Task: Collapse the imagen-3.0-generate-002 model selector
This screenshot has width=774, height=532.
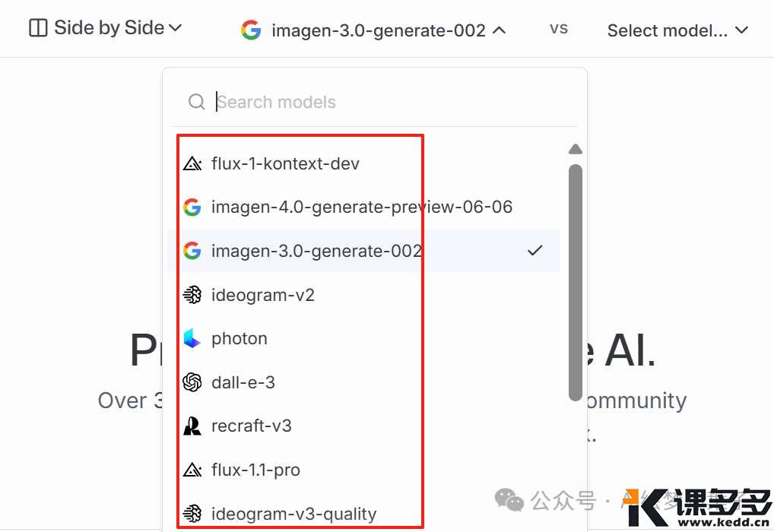Action: 373,30
